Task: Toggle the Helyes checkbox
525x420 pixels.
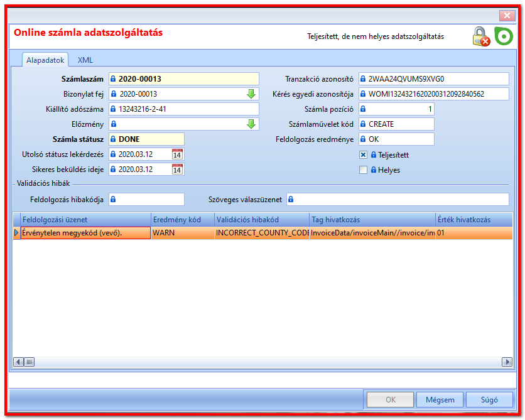Action: point(363,170)
